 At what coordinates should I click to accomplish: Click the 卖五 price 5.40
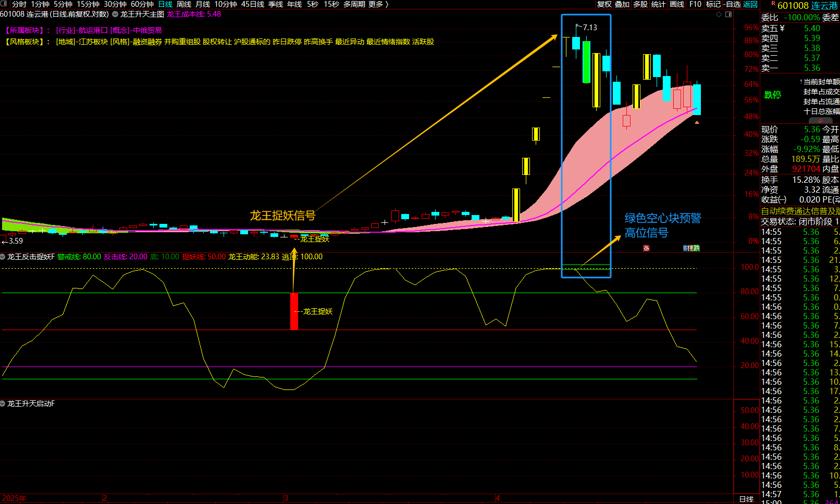[x=812, y=29]
